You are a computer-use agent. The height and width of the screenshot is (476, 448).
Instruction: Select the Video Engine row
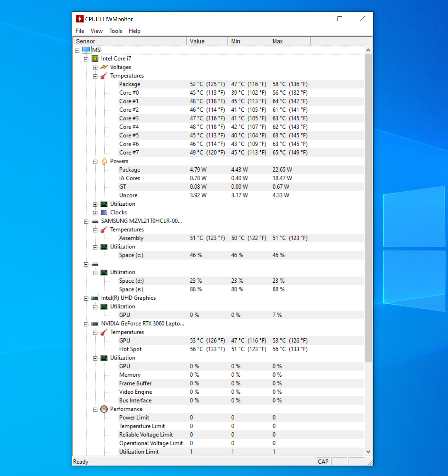tap(241, 392)
